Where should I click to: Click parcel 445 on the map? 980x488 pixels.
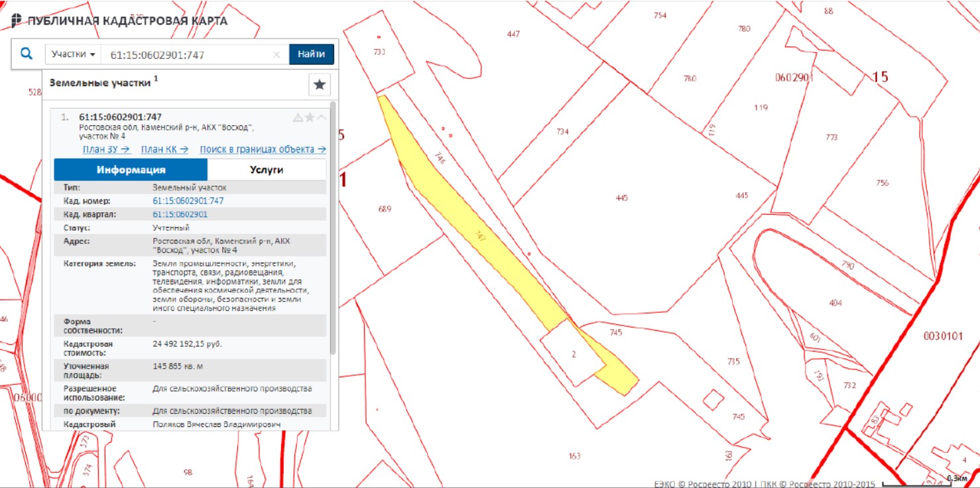click(x=620, y=199)
